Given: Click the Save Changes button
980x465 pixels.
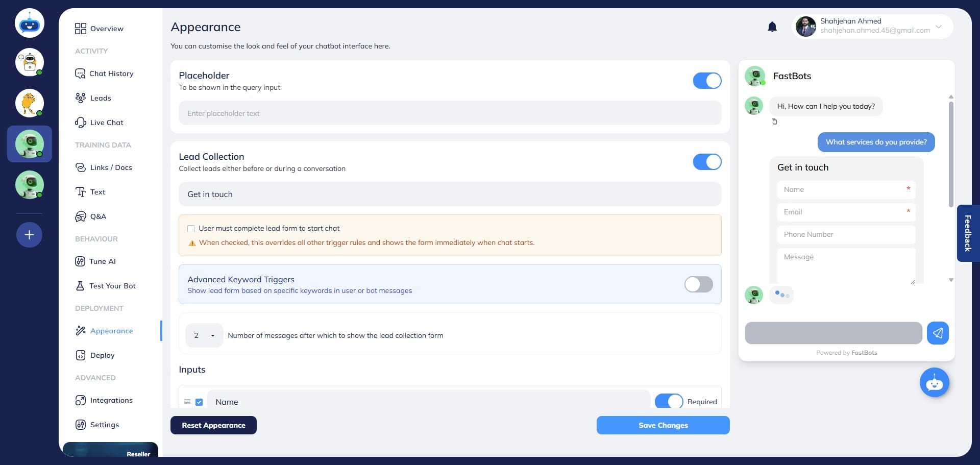Looking at the screenshot, I should (663, 425).
